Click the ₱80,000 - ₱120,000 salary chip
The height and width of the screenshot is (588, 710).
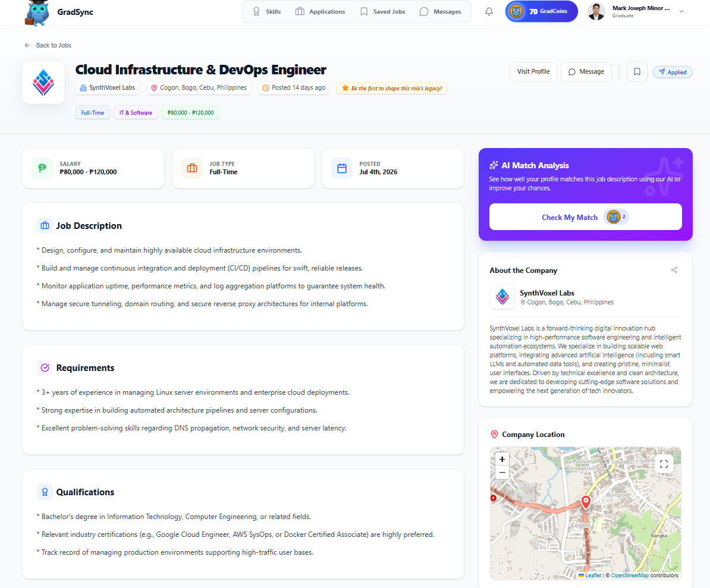tap(191, 113)
